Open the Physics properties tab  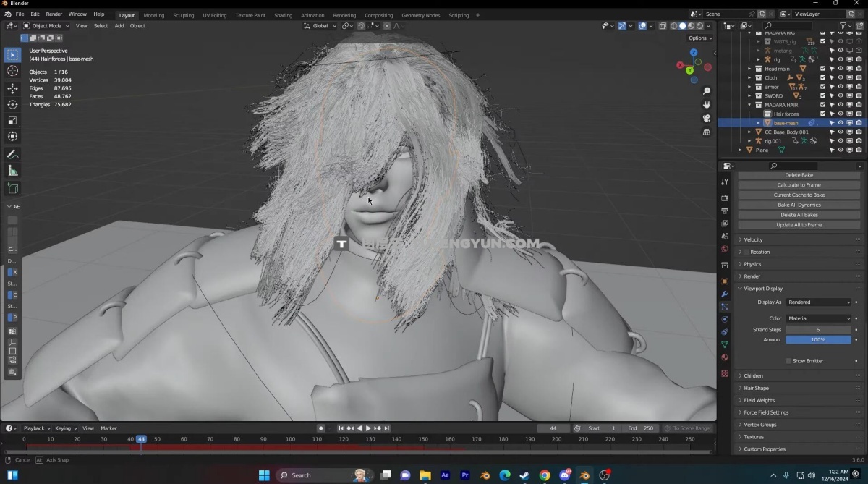[x=724, y=319]
